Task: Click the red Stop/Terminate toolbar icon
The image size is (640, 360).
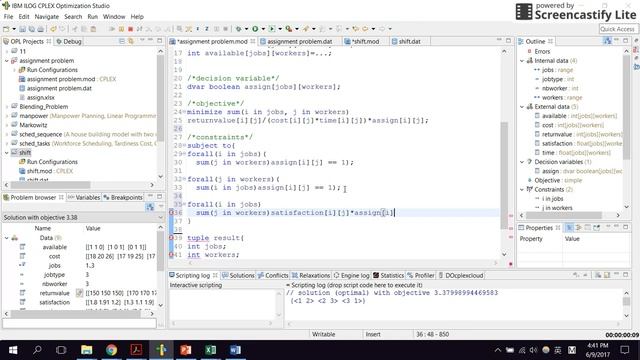Action: click(131, 29)
